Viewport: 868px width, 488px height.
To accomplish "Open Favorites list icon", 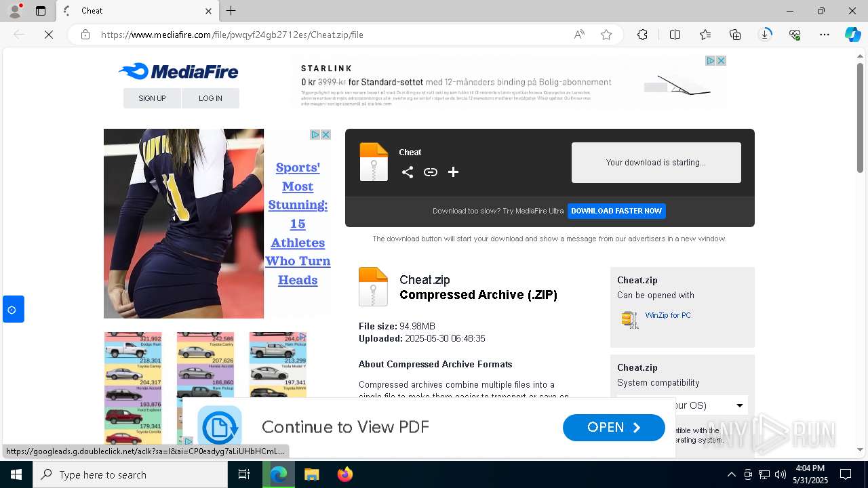I will (x=705, y=35).
